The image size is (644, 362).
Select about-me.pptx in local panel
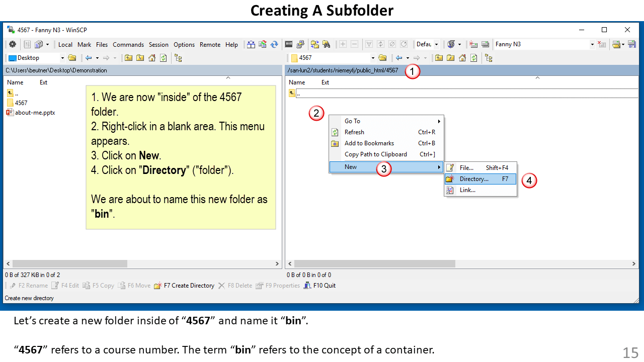(31, 113)
